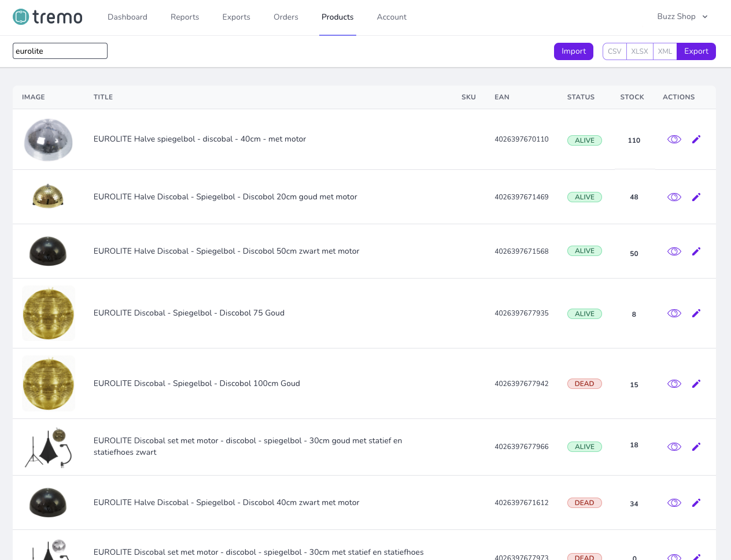The width and height of the screenshot is (731, 560).
Task: Click the TITLE column header
Action: (x=103, y=97)
